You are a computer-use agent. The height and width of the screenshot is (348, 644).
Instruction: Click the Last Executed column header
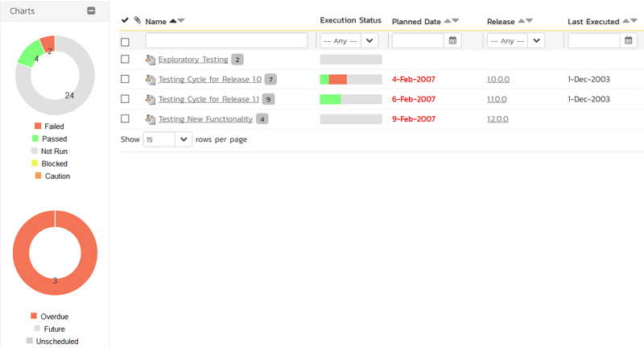[x=592, y=21]
